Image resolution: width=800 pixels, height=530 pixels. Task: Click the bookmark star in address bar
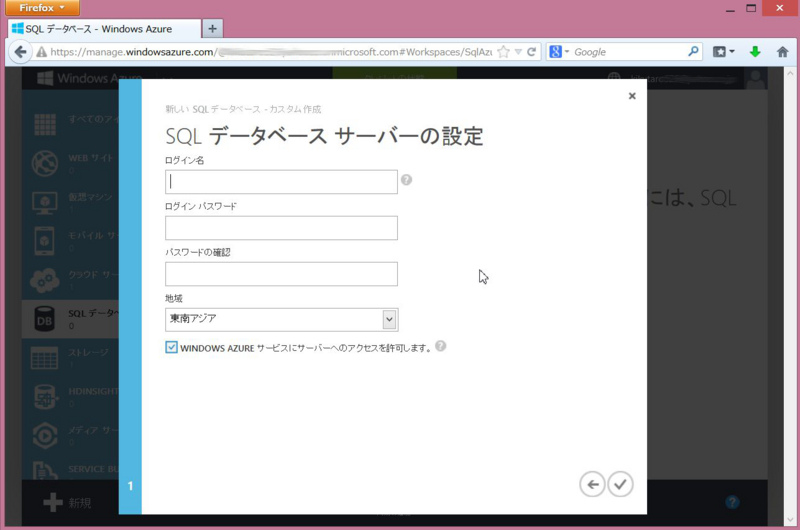click(x=503, y=52)
